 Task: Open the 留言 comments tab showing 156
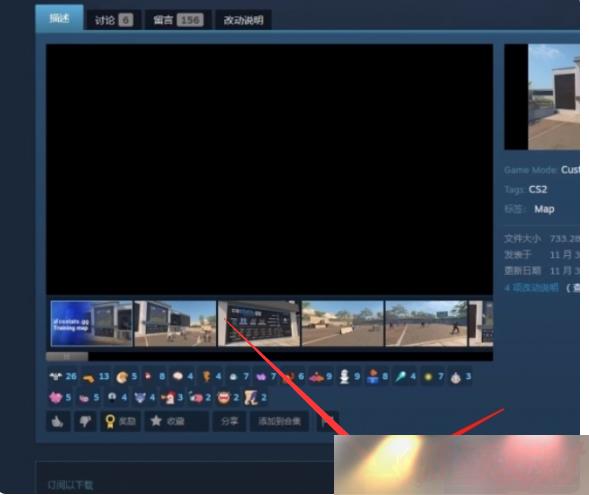click(178, 20)
